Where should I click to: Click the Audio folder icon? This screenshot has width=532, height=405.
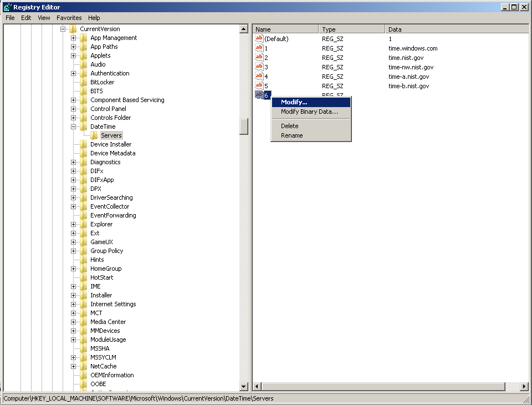[84, 64]
